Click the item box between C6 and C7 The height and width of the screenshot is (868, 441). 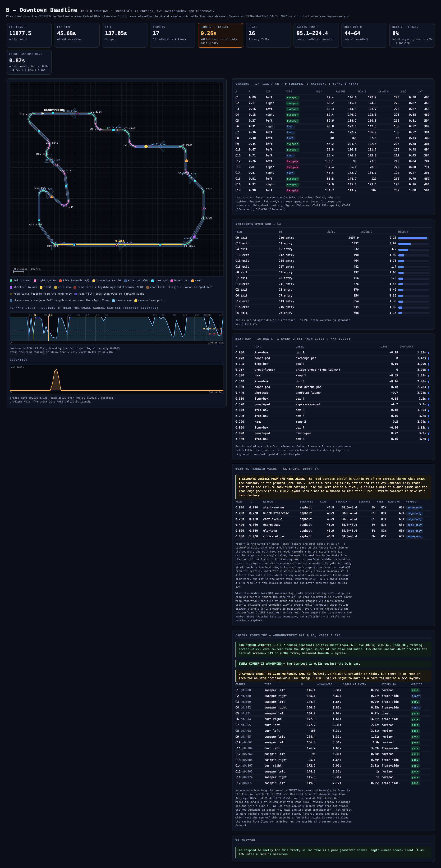click(195, 181)
